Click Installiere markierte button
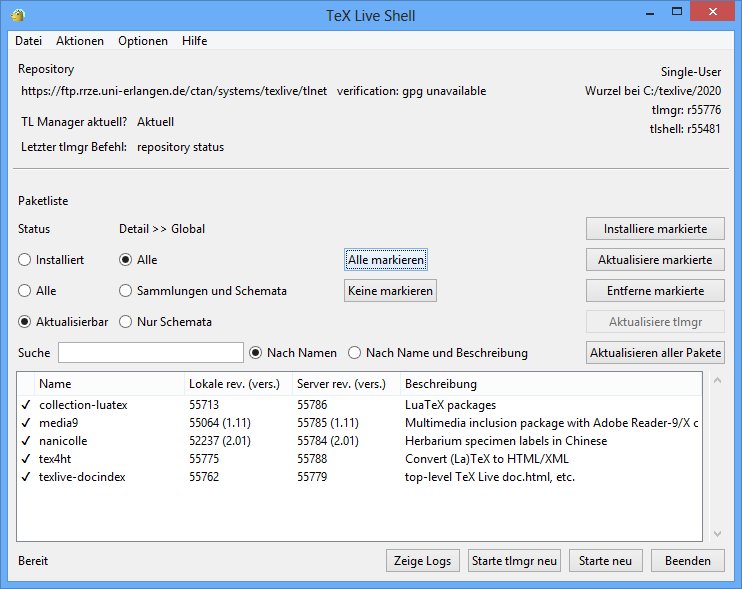 [x=655, y=229]
